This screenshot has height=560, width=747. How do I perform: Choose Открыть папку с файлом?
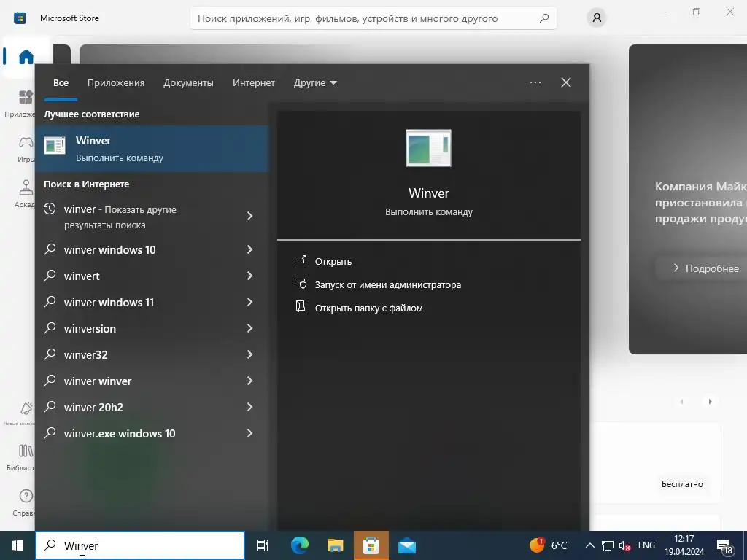pyautogui.click(x=368, y=308)
